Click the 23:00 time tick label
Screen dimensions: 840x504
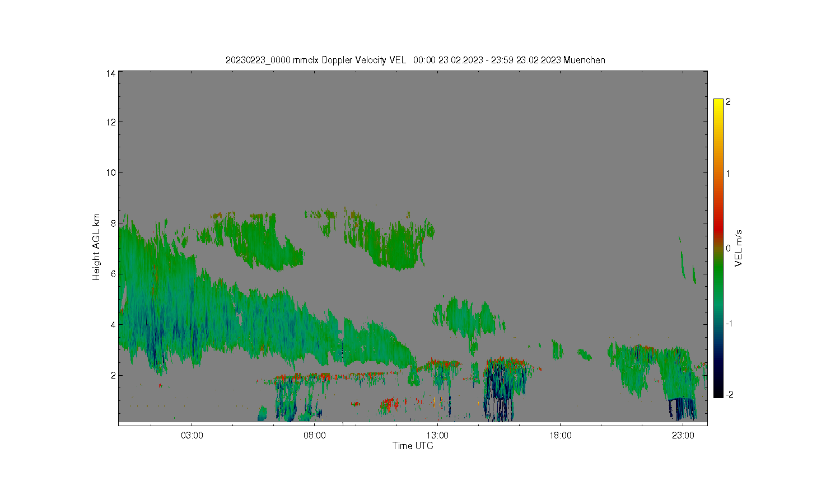tap(683, 435)
